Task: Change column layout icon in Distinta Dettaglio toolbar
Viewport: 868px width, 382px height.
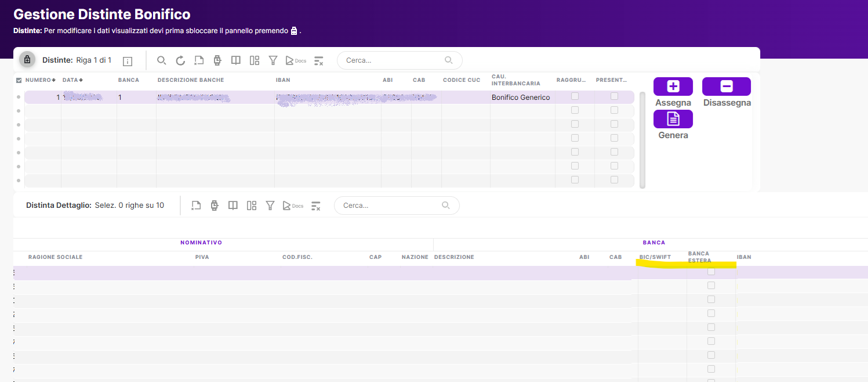Action: [252, 206]
